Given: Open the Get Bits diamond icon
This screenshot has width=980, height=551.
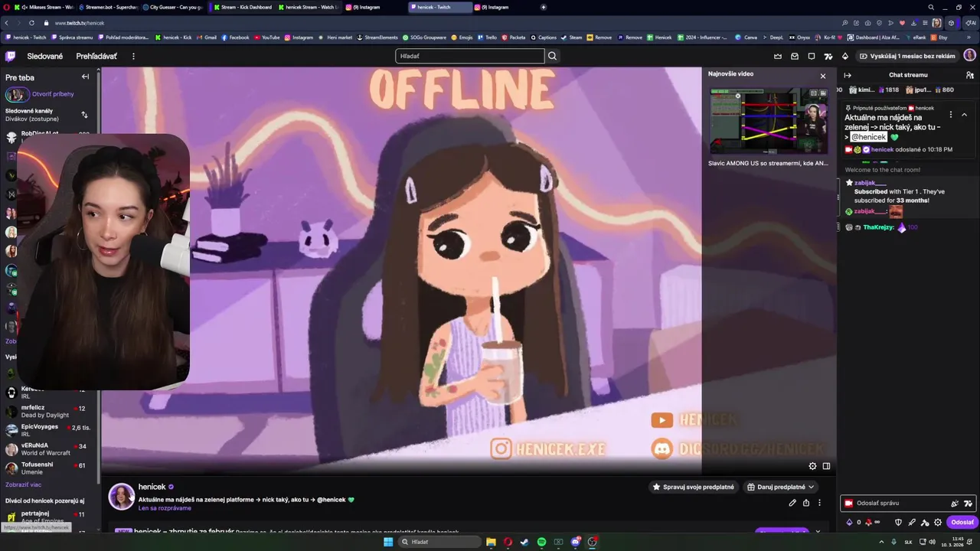Looking at the screenshot, I should click(x=845, y=56).
